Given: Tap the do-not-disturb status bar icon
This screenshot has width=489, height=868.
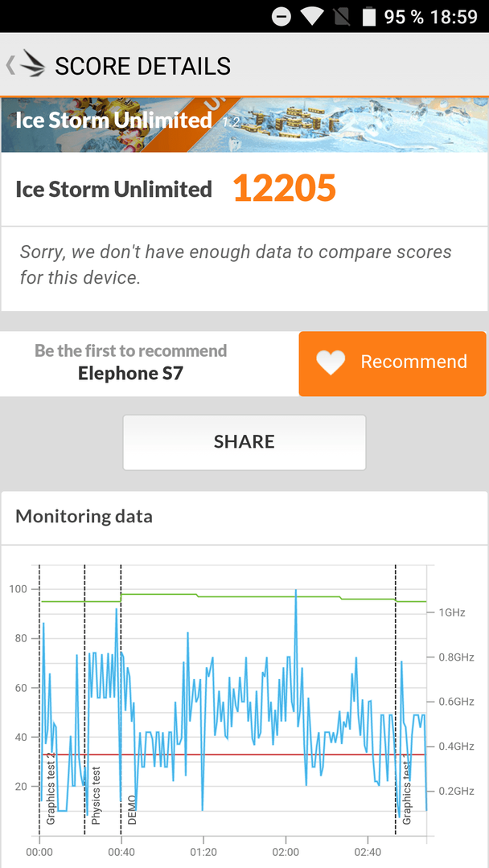Looking at the screenshot, I should tap(281, 16).
